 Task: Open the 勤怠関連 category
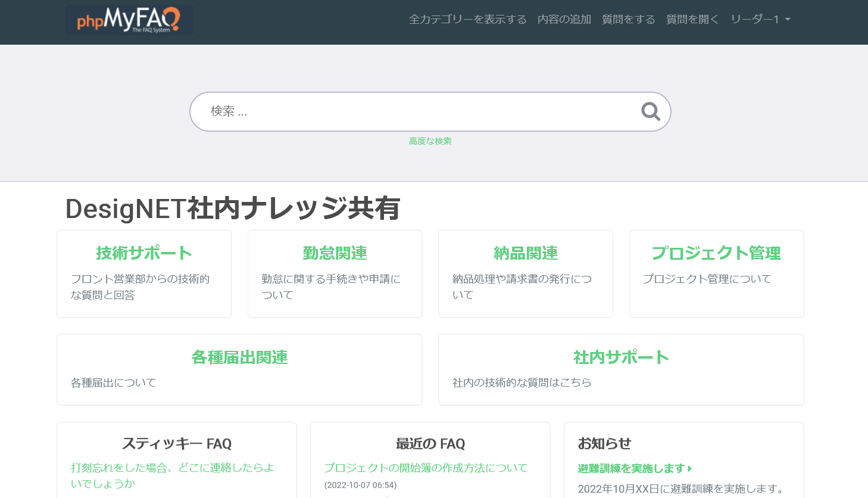click(335, 253)
